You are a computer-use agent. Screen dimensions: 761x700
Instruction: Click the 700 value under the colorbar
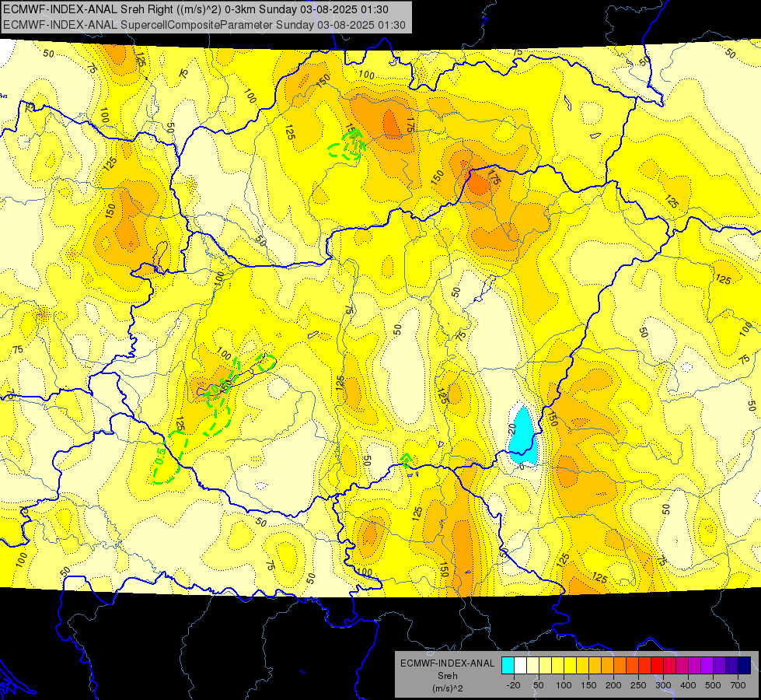(x=738, y=685)
